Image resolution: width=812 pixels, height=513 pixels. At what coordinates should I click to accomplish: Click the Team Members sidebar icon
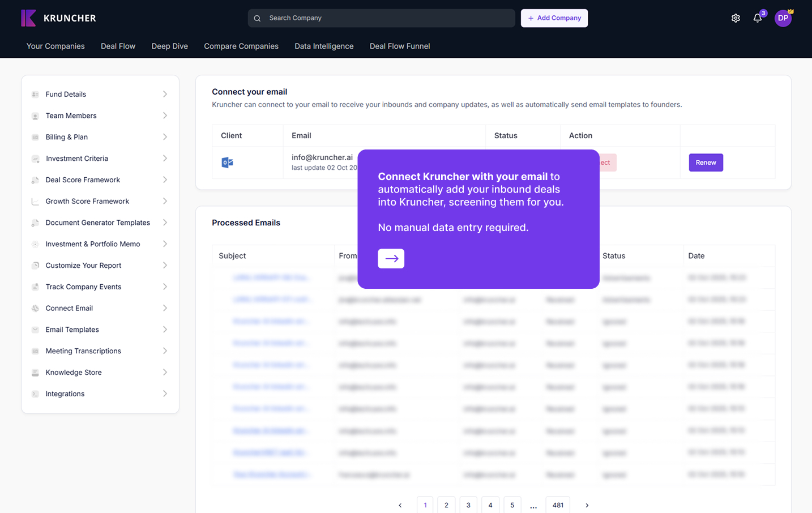pos(35,116)
